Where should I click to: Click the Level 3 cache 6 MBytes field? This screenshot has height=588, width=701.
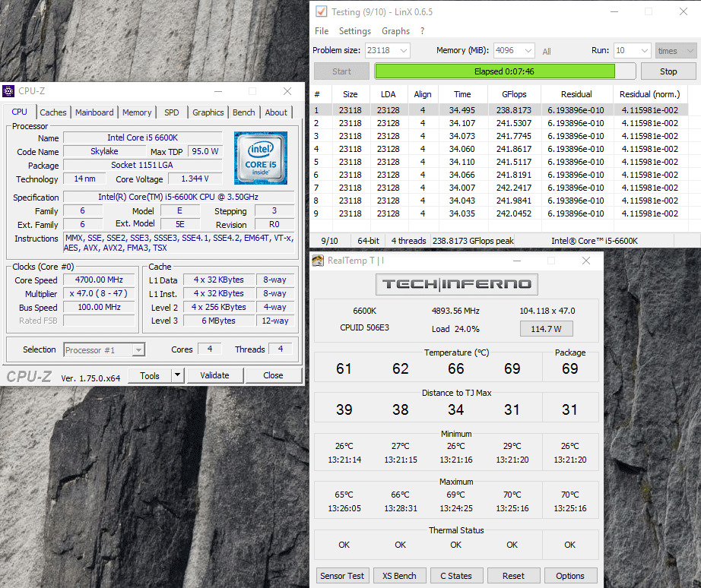pyautogui.click(x=219, y=321)
